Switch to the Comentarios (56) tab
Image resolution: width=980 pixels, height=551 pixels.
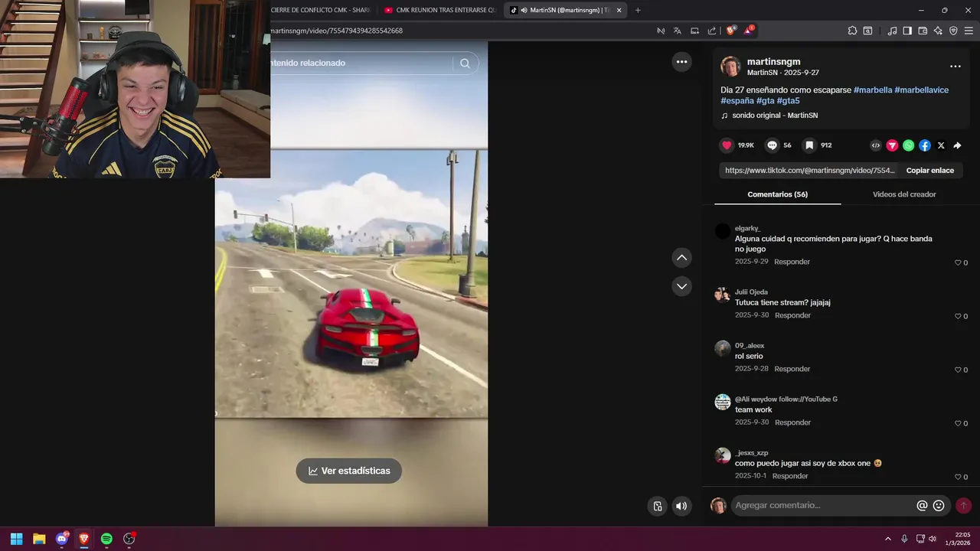(777, 194)
